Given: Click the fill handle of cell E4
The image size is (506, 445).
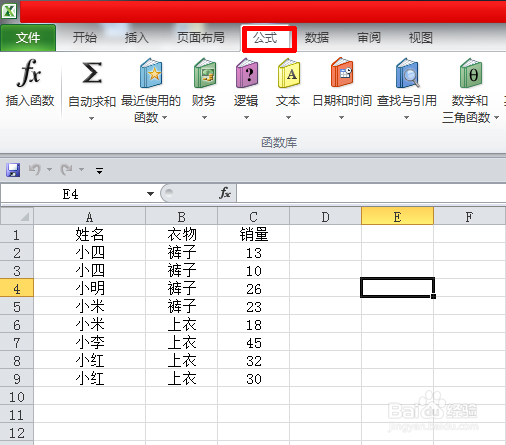Looking at the screenshot, I should pos(433,296).
